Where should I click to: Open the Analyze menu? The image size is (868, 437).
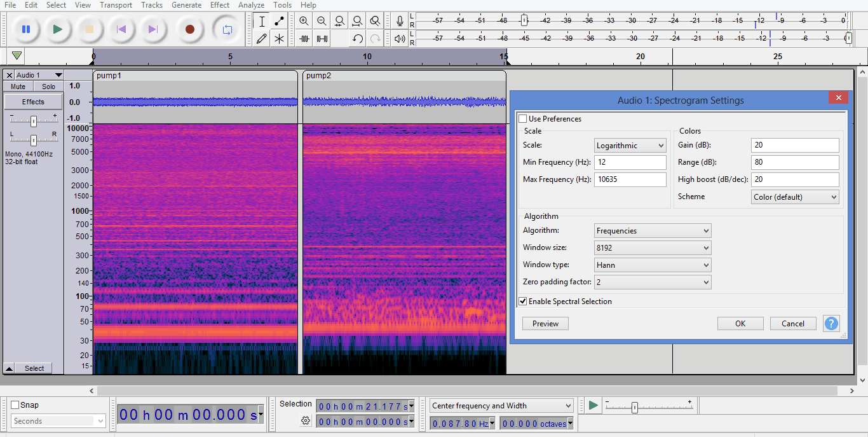(252, 5)
